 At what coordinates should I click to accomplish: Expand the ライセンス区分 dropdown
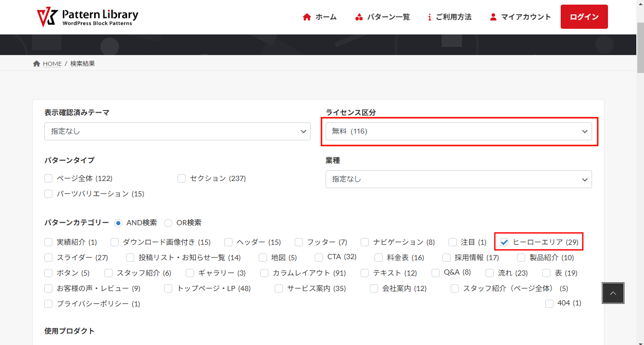[458, 131]
